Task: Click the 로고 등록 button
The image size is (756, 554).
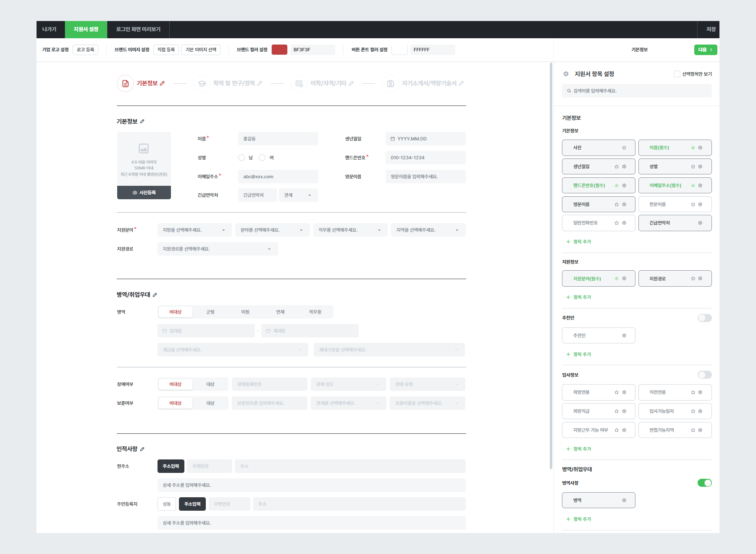Action: pos(86,50)
